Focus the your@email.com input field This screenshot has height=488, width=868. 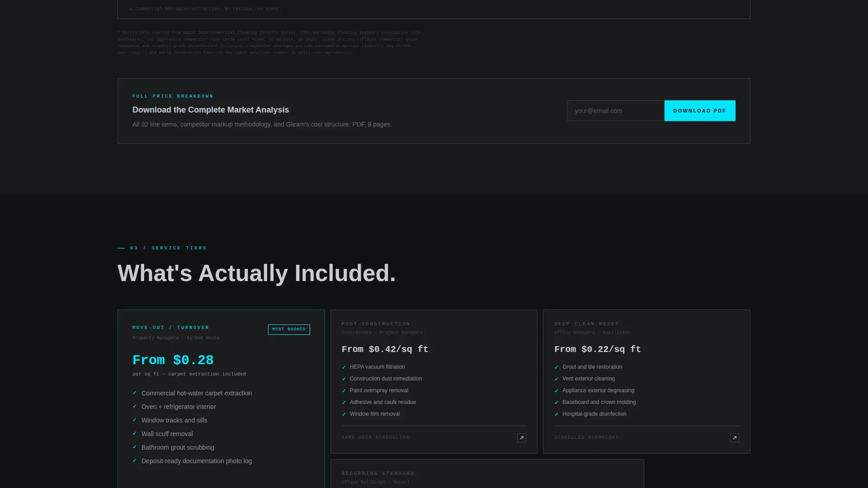616,111
